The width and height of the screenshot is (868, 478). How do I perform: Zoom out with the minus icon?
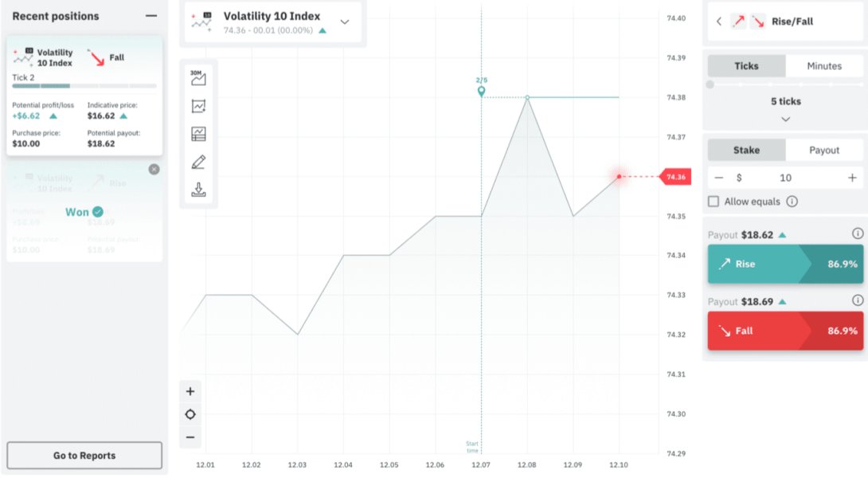tap(190, 437)
